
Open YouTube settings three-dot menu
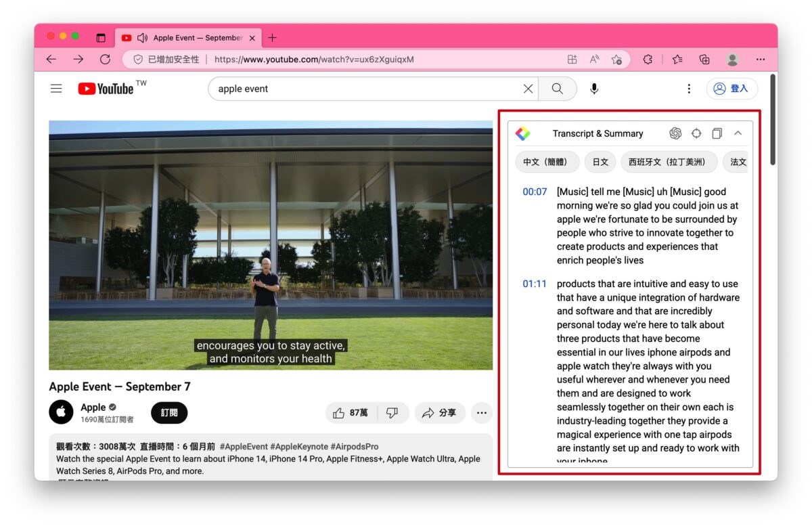[x=689, y=89]
